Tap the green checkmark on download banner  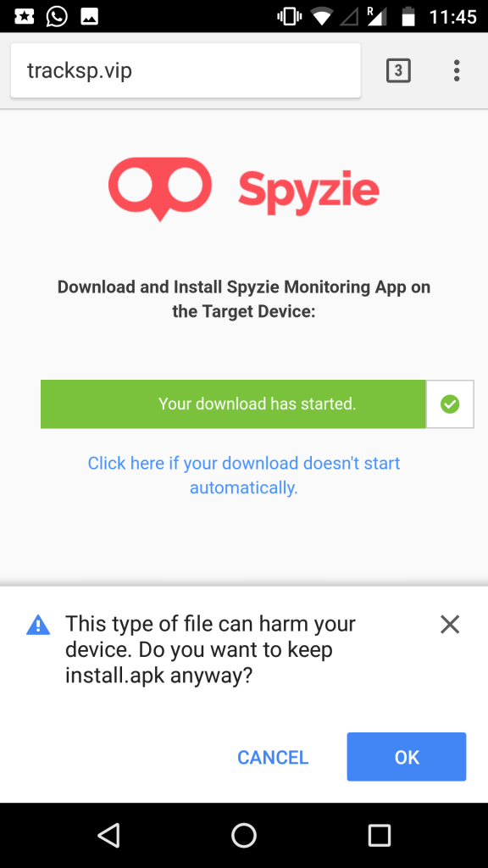451,404
